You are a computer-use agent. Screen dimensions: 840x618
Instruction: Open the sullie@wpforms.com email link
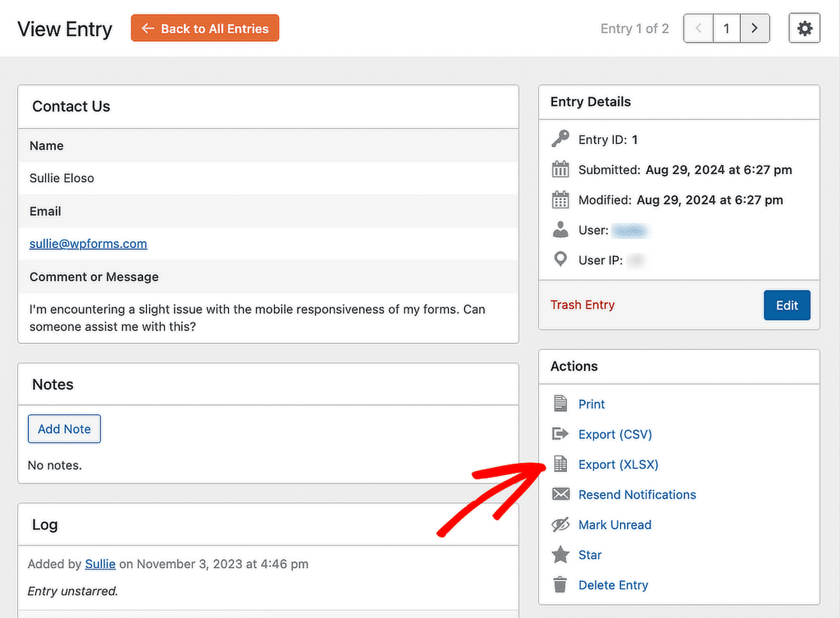click(88, 244)
